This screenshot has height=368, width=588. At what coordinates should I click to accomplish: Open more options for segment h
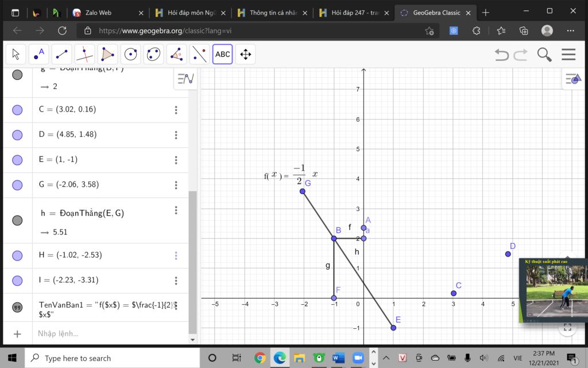click(x=176, y=210)
